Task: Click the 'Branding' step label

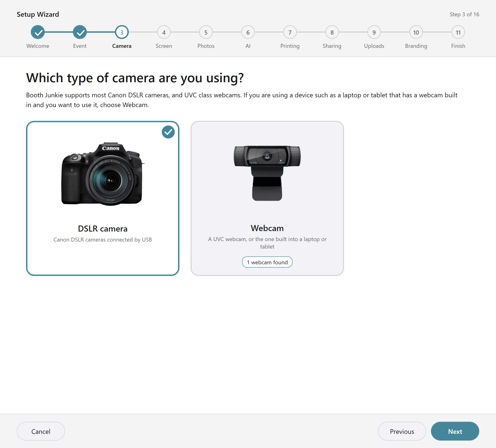Action: coord(416,46)
